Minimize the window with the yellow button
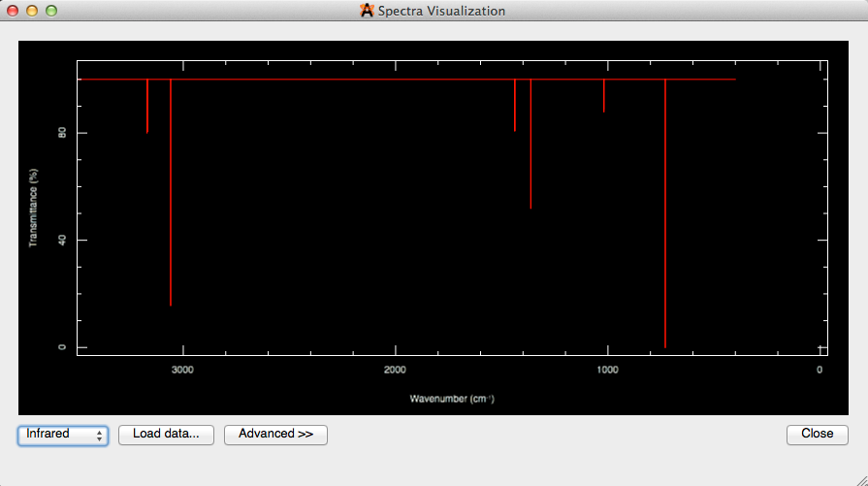868x486 pixels. click(32, 12)
